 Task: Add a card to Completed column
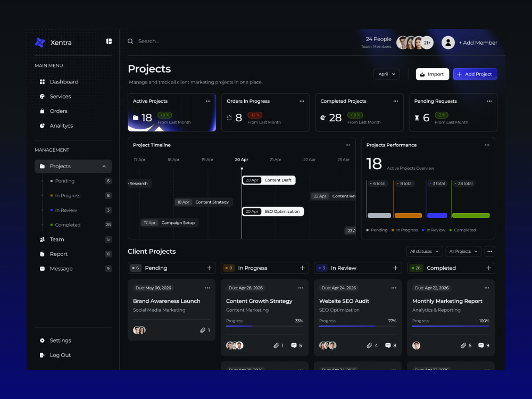pos(488,268)
